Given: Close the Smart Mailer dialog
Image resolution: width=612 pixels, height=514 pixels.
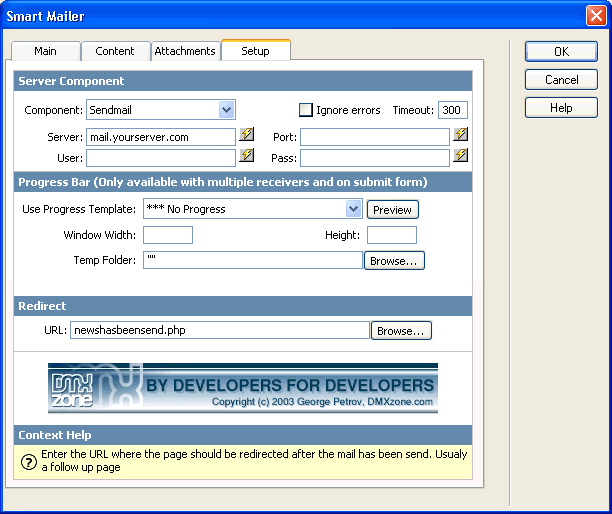Looking at the screenshot, I should tap(596, 16).
